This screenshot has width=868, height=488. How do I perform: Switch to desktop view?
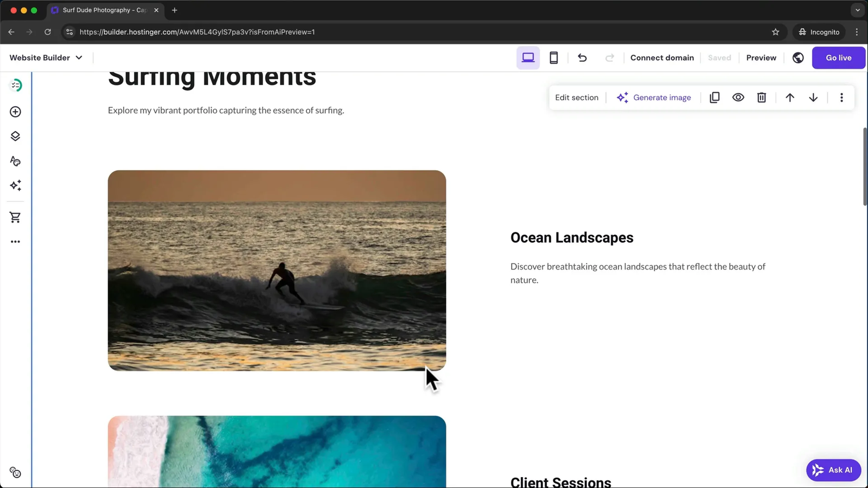click(528, 58)
